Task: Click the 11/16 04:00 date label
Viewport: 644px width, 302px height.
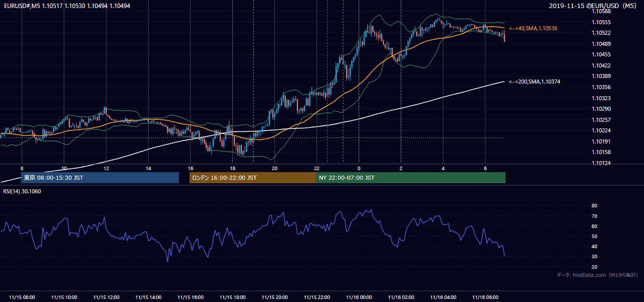Action: [x=443, y=297]
